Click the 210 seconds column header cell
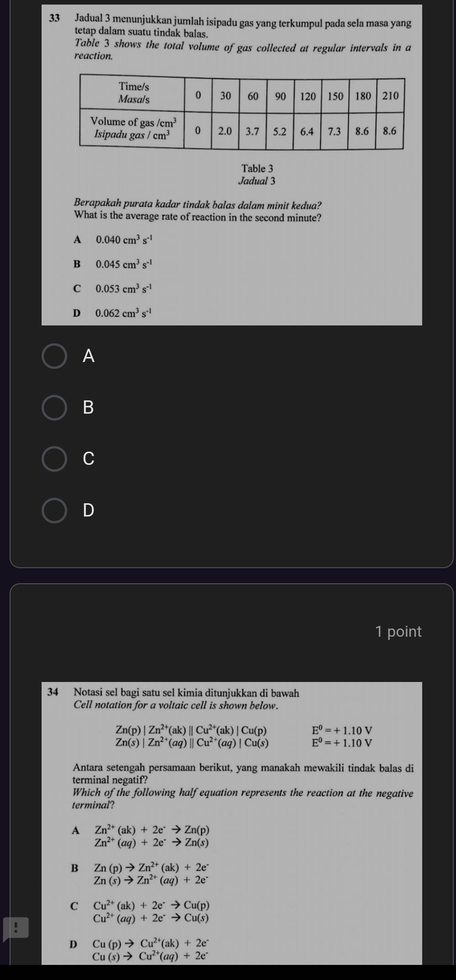This screenshot has width=456, height=980. pos(390,96)
